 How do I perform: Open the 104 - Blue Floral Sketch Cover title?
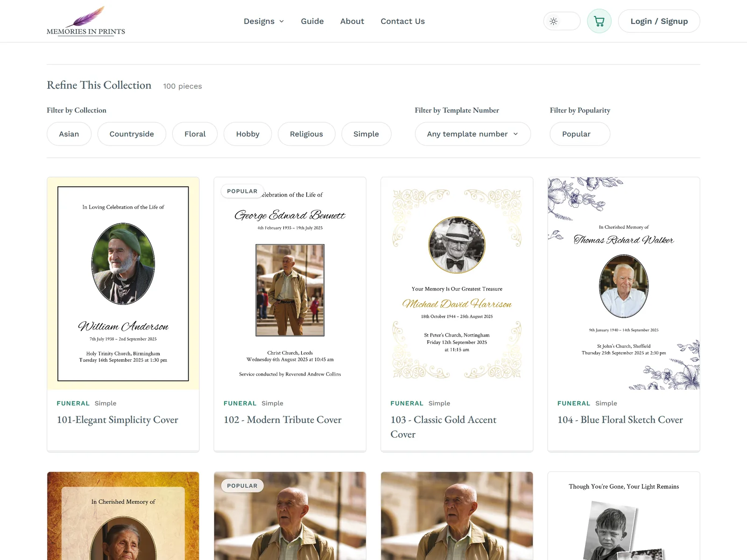[620, 420]
